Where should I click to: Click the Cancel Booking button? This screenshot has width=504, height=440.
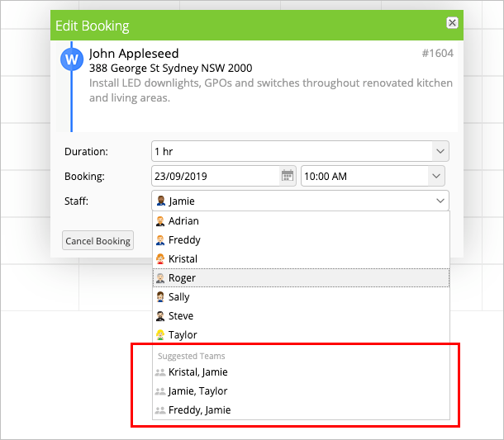(x=97, y=240)
